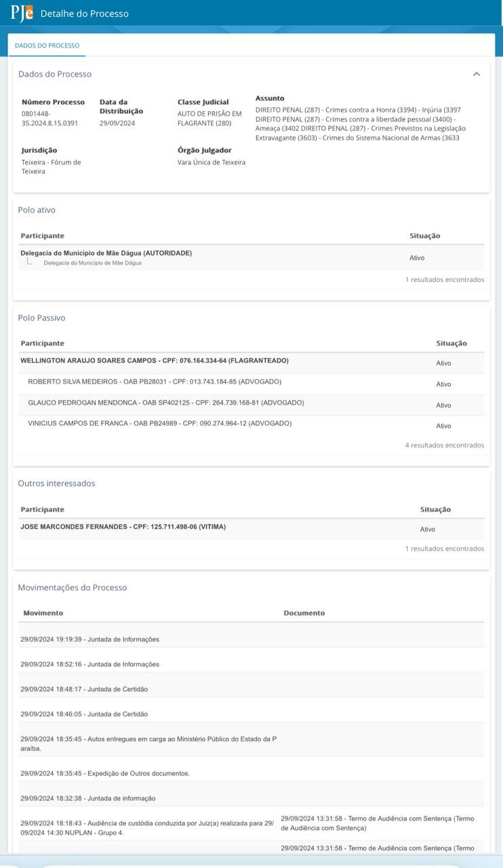
Task: Click 18:32:38 Juntada de informação movement
Action: [88, 799]
